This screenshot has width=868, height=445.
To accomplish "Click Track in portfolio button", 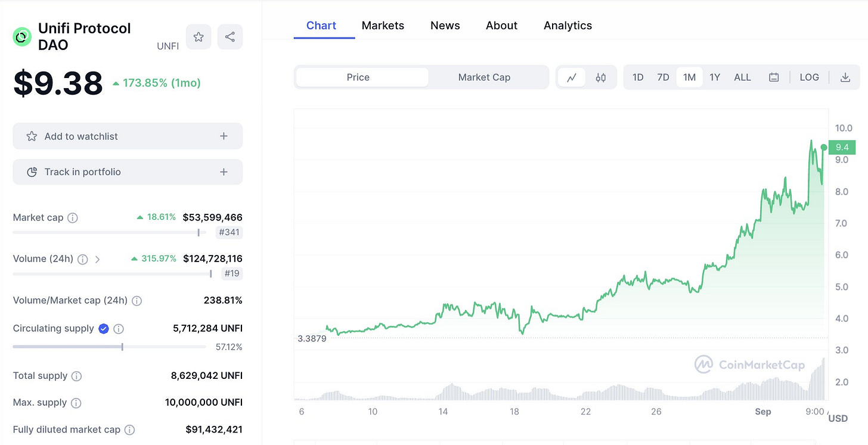I will coord(128,172).
